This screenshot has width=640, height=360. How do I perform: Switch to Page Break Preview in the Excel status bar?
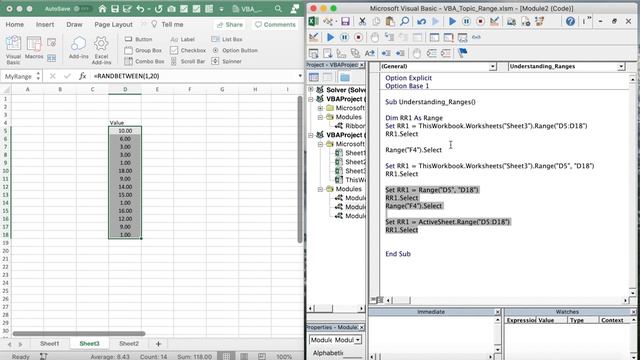coord(262,356)
